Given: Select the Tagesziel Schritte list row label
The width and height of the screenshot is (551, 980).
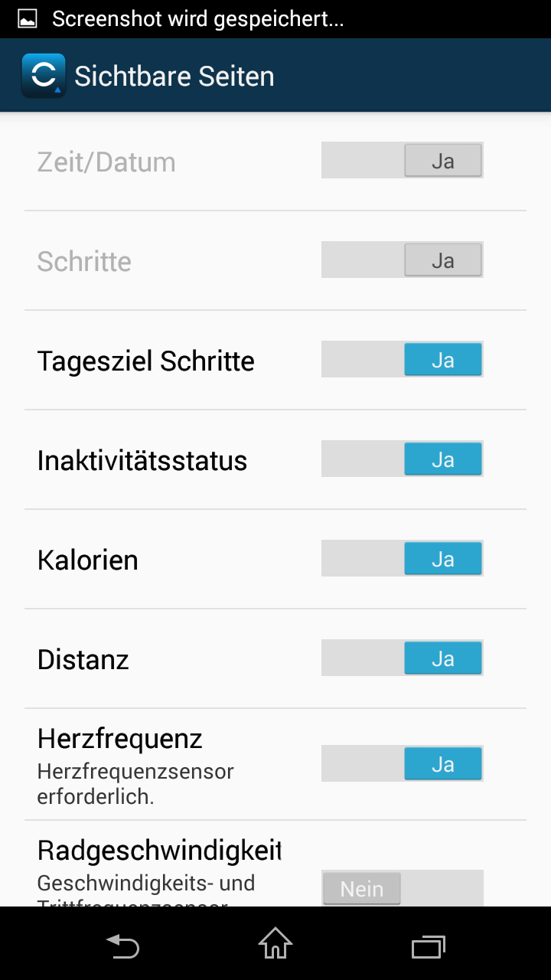Looking at the screenshot, I should pos(146,361).
